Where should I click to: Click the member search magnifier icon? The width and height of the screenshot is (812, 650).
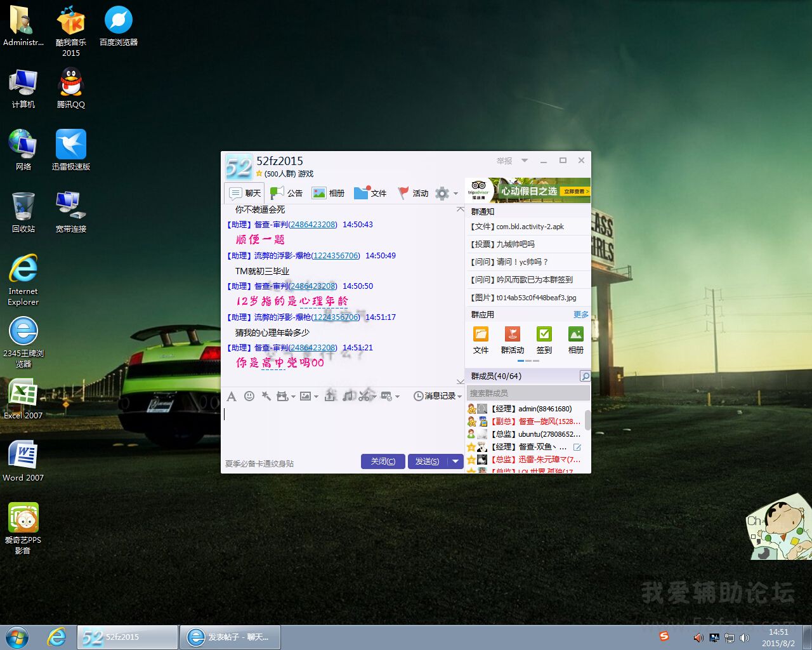585,376
